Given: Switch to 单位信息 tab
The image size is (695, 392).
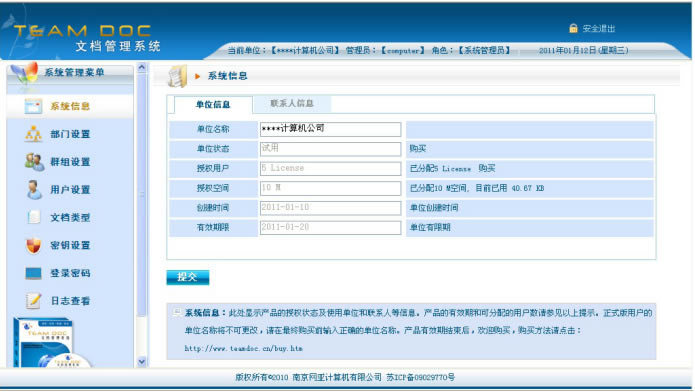Looking at the screenshot, I should (213, 105).
